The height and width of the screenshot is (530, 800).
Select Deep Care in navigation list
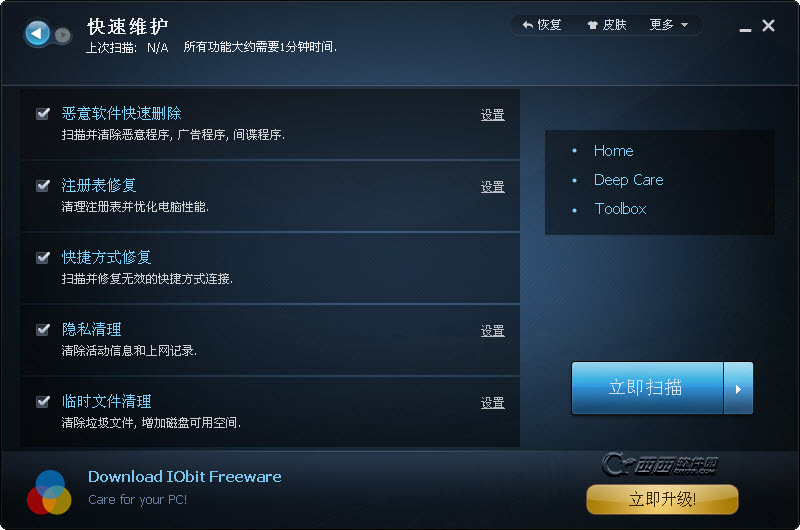629,180
